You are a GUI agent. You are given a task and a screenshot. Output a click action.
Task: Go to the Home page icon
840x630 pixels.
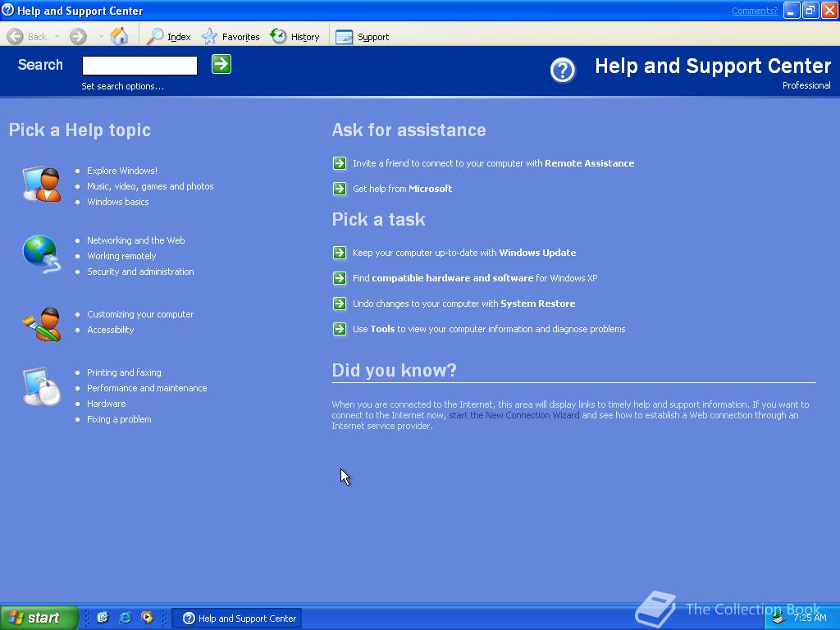tap(120, 36)
